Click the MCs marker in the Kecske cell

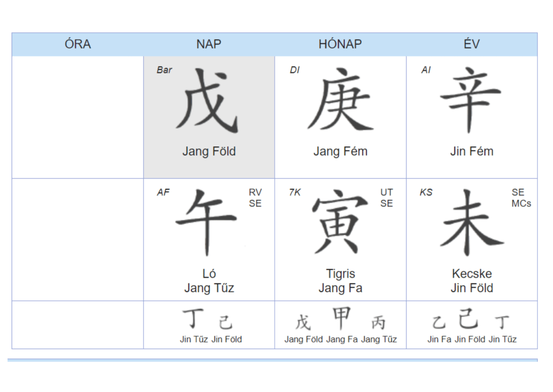(521, 204)
